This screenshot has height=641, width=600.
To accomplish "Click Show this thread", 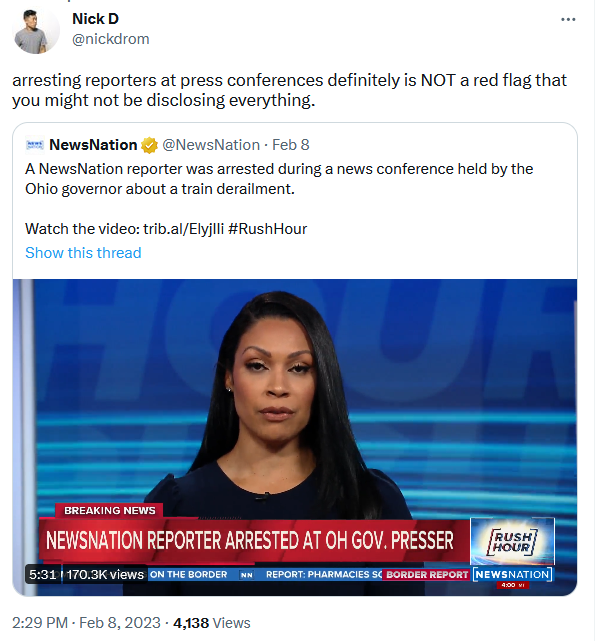I will 83,253.
